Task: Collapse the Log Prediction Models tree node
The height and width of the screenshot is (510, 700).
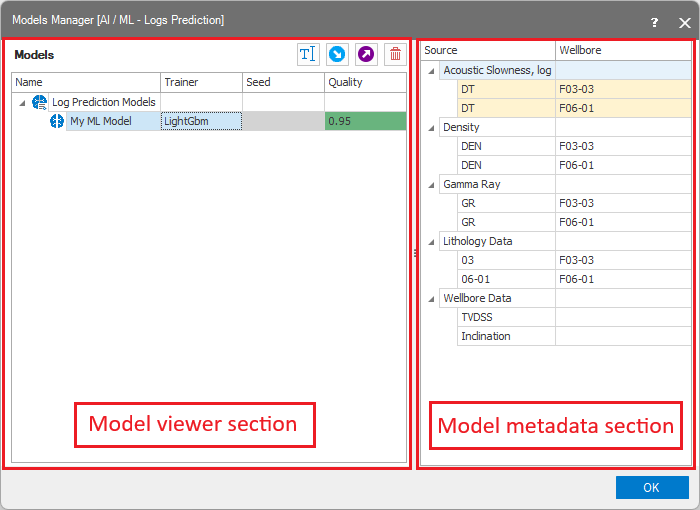Action: coord(23,102)
